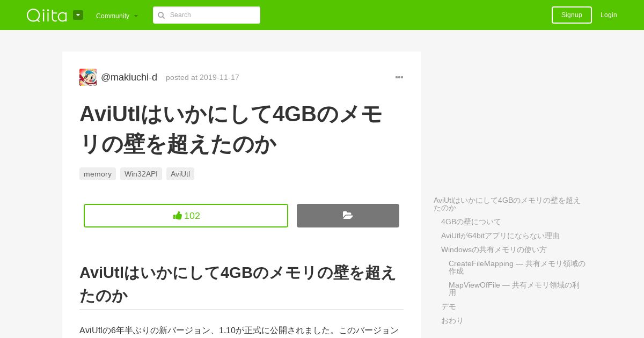Jump to 'おわり' section in contents
The image size is (644, 338).
coord(452,320)
